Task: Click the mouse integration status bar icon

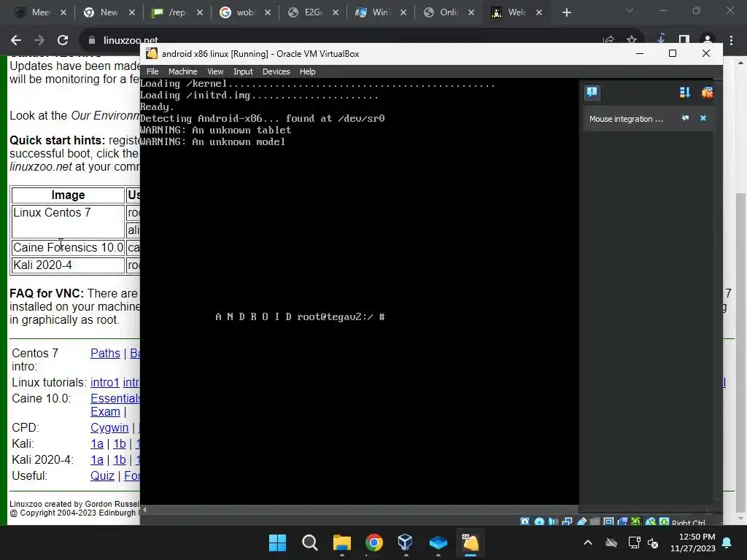Action: pyautogui.click(x=650, y=522)
